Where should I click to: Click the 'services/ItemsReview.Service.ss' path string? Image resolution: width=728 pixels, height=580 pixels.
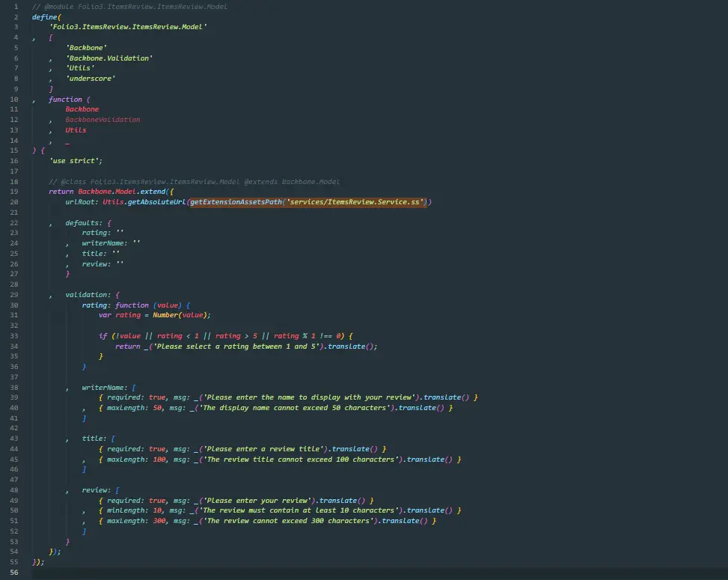pyautogui.click(x=355, y=202)
